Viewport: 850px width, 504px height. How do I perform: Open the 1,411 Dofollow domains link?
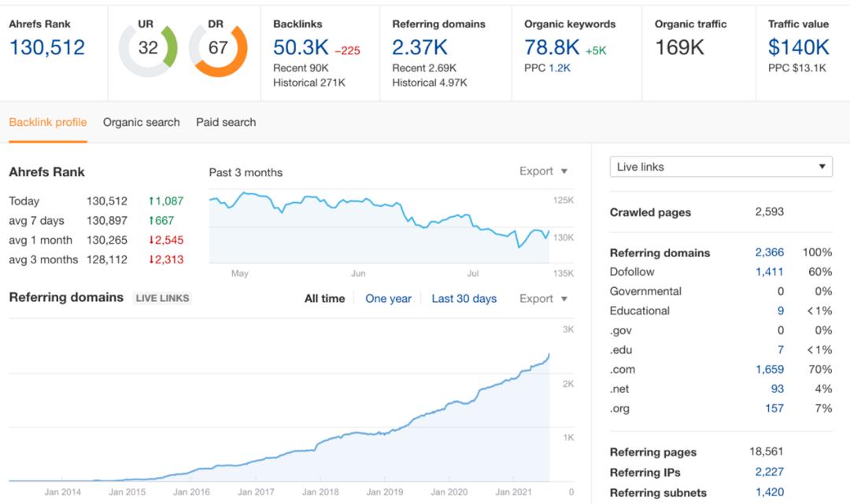769,272
